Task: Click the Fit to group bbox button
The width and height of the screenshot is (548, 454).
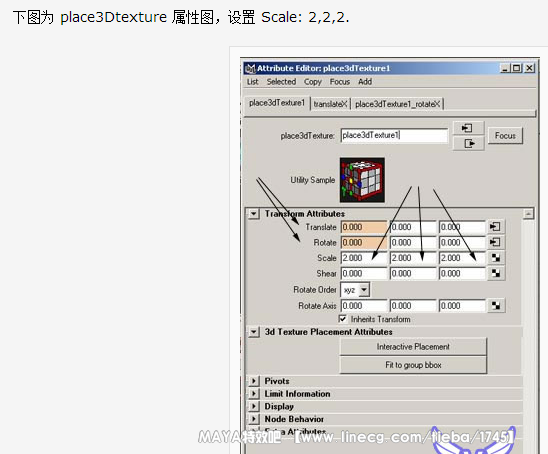Action: click(x=413, y=365)
